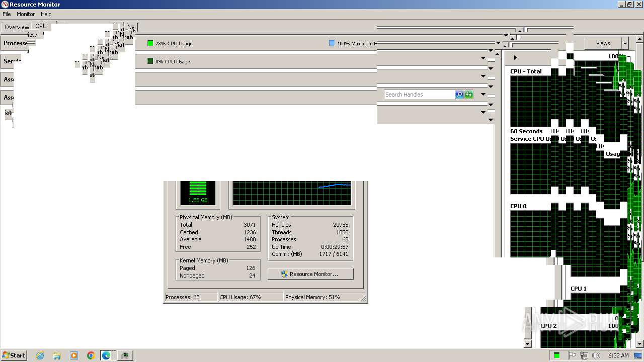Screen dimensions: 644x362
Task: Click 'Processes: 68' in the status bar
Action: pyautogui.click(x=191, y=297)
